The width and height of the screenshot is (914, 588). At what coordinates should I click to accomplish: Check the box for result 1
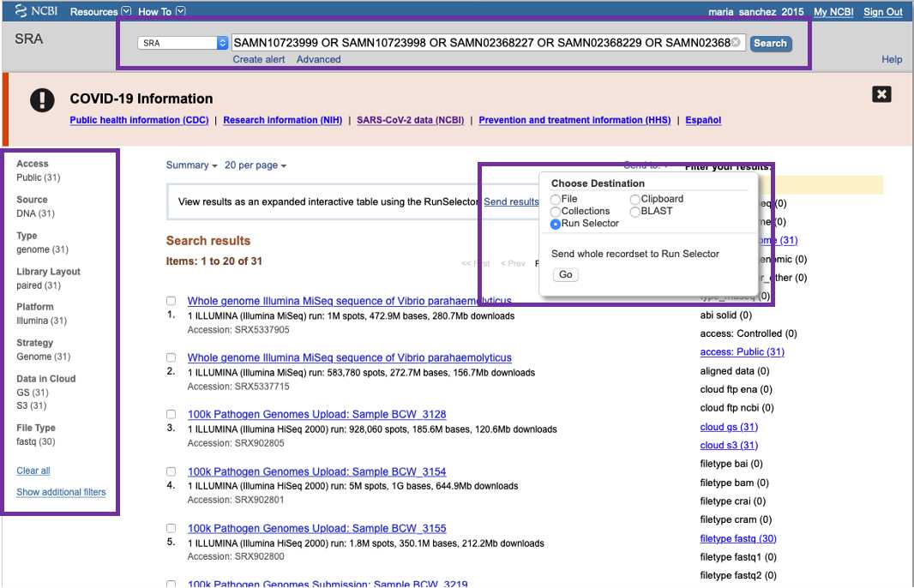click(171, 301)
